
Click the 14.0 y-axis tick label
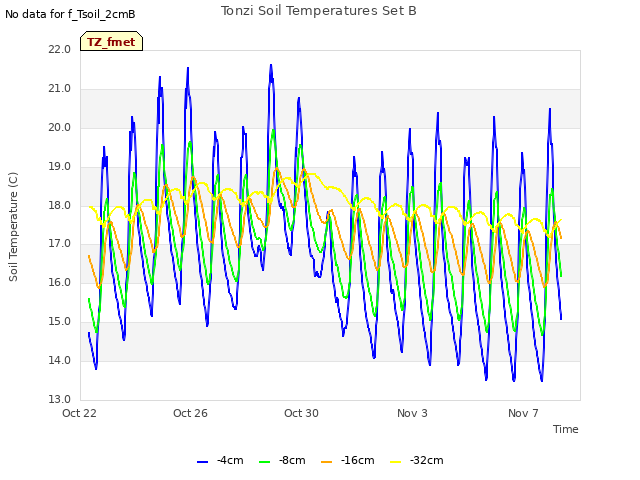pyautogui.click(x=60, y=360)
